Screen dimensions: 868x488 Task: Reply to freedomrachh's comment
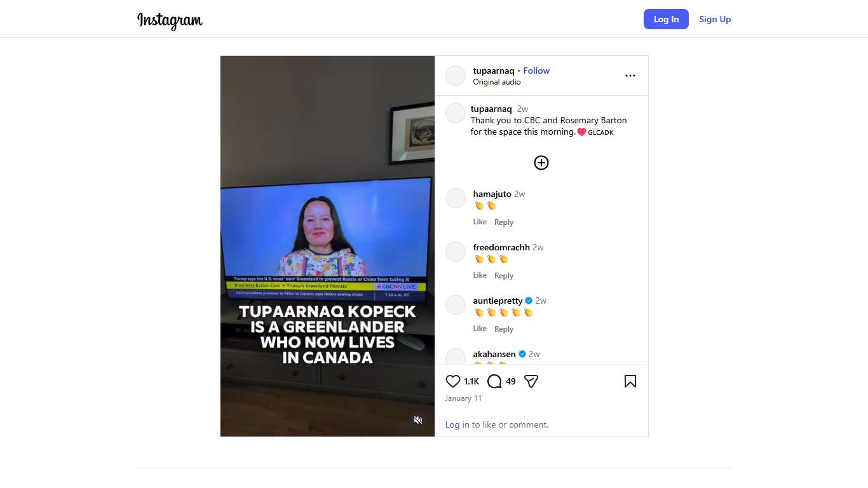(503, 276)
